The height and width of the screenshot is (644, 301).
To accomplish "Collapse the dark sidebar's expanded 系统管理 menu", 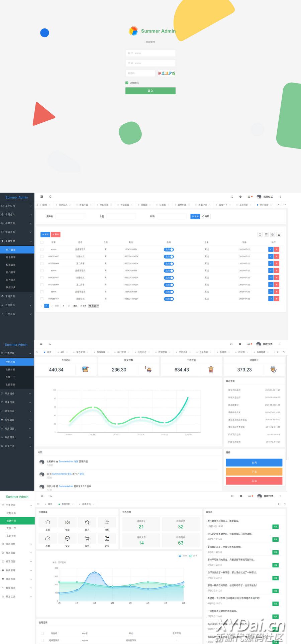I will click(17, 241).
